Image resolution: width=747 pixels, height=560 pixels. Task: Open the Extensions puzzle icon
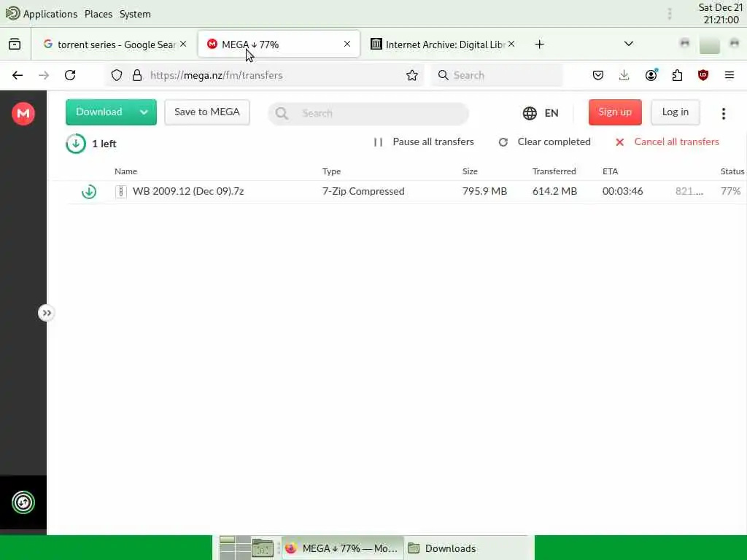(677, 75)
